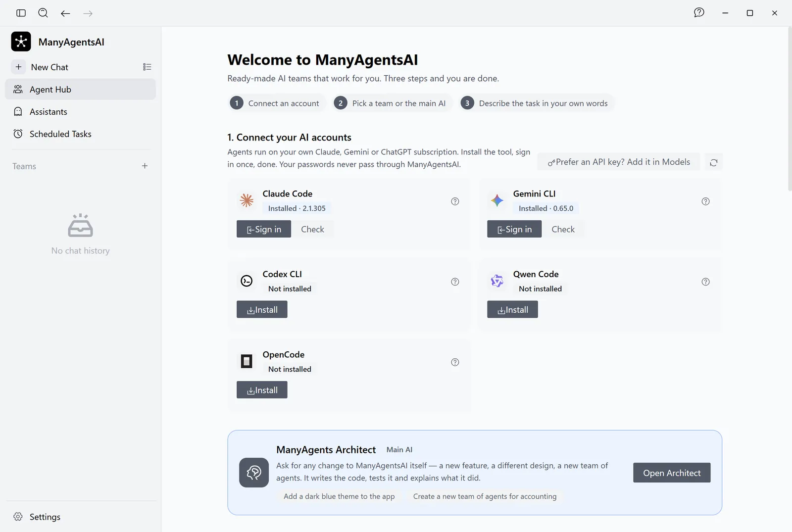Choose 'Create a new team of agents for accounting'

(x=485, y=496)
